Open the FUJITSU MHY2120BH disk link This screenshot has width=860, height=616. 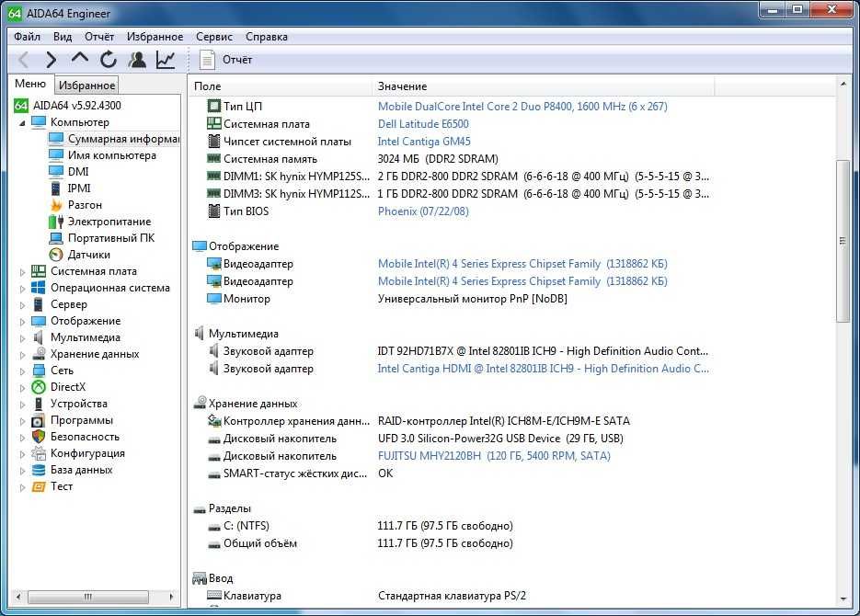pyautogui.click(x=494, y=455)
